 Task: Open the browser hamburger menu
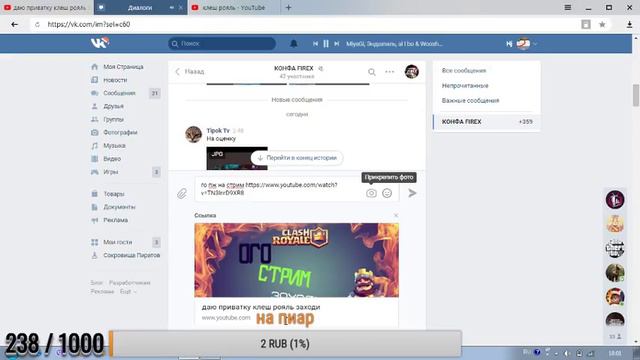tap(567, 7)
